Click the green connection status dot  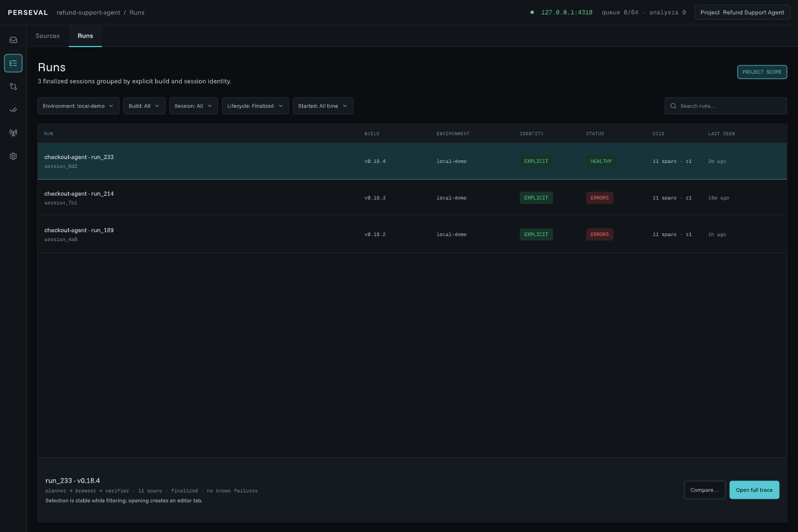[x=532, y=12]
